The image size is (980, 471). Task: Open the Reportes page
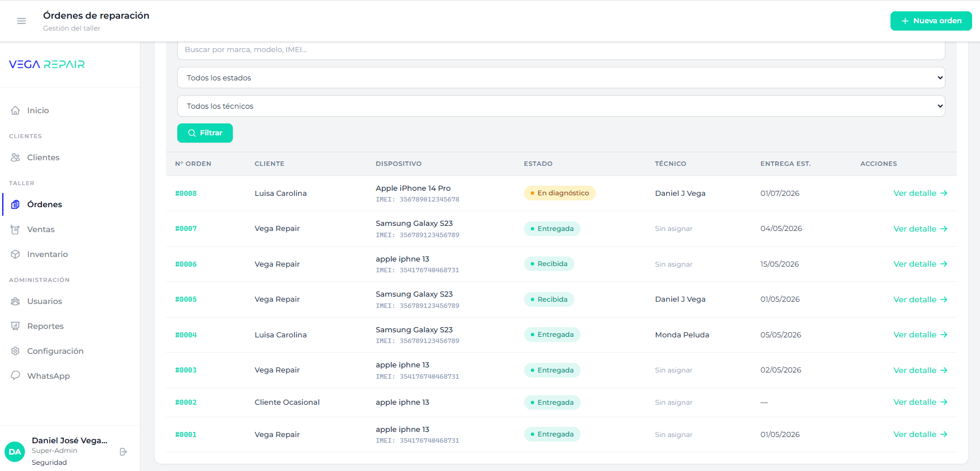tap(70, 326)
